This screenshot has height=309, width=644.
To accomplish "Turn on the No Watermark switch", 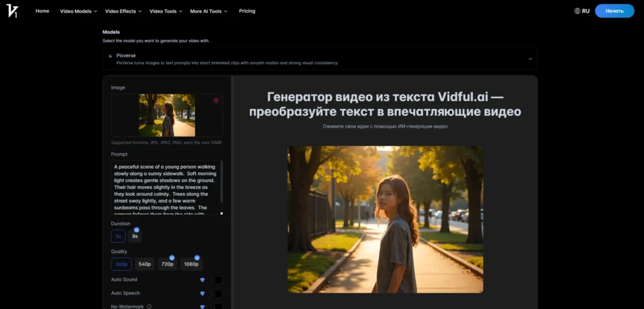I will pyautogui.click(x=215, y=306).
